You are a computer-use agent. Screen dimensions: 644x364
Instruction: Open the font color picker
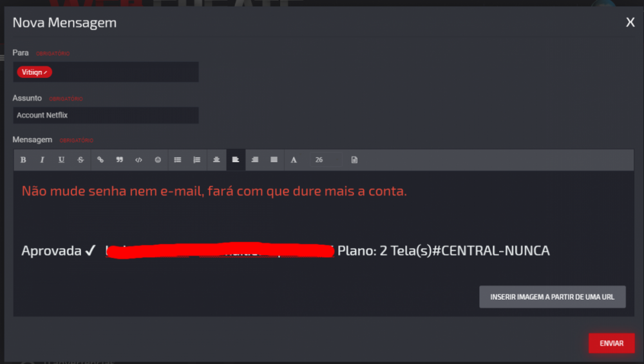coord(294,160)
